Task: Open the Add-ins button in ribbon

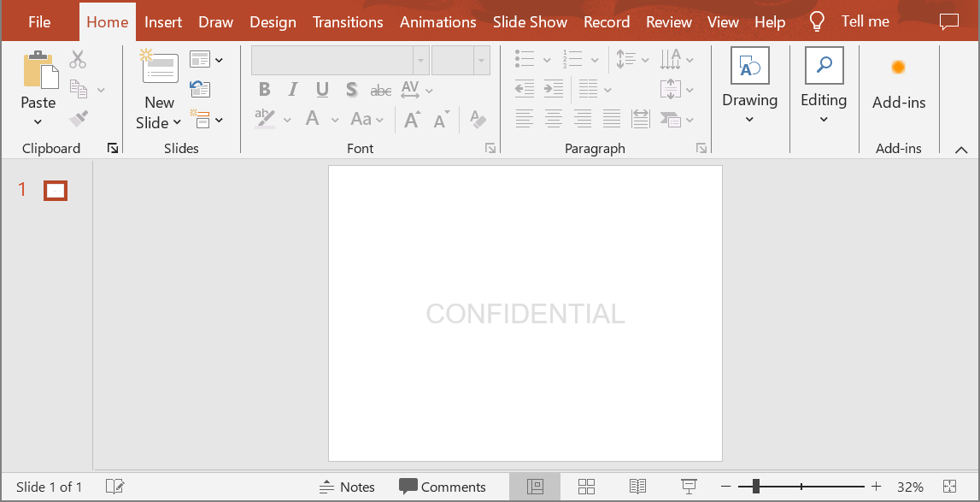Action: (x=898, y=84)
